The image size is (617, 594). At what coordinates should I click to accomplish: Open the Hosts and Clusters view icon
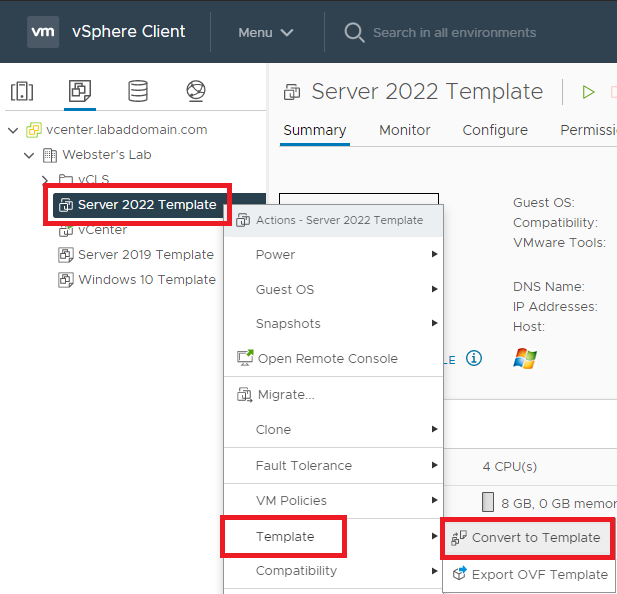pos(22,92)
